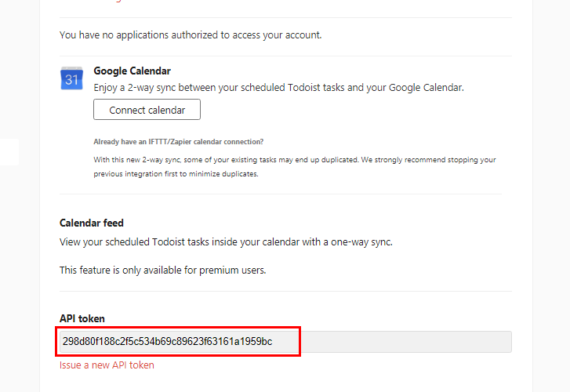Viewport: 570px width, 392px height.
Task: Click the Google Calendar heading
Action: 132,71
